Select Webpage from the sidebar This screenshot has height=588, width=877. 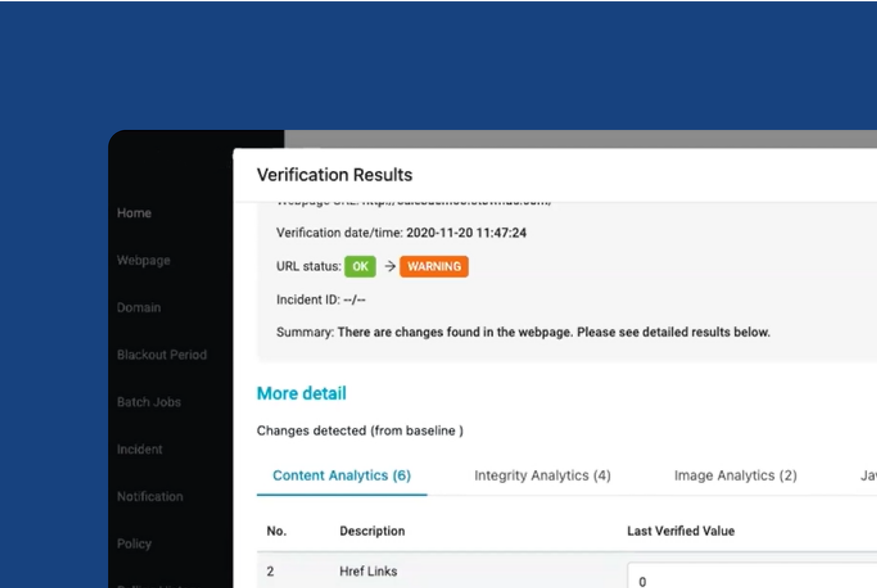pos(143,260)
